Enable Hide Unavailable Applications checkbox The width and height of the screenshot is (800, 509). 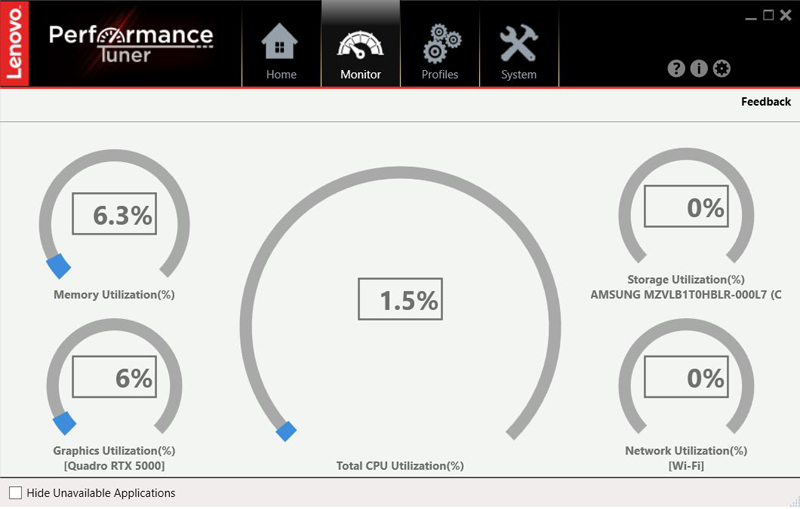[15, 493]
